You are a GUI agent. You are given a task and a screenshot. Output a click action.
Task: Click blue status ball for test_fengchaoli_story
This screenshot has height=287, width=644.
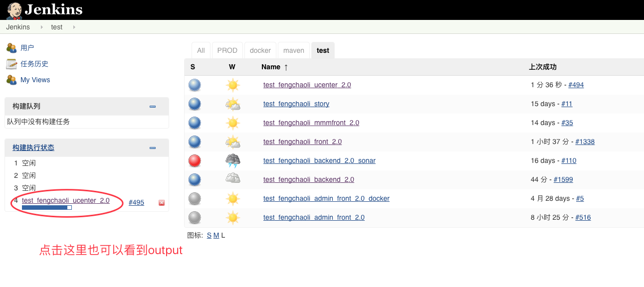pos(195,104)
